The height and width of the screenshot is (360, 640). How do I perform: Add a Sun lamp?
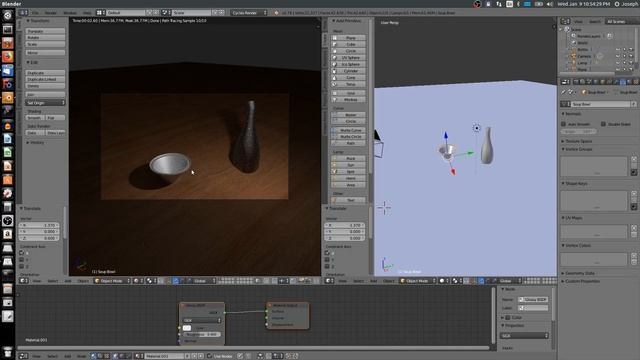[x=348, y=165]
